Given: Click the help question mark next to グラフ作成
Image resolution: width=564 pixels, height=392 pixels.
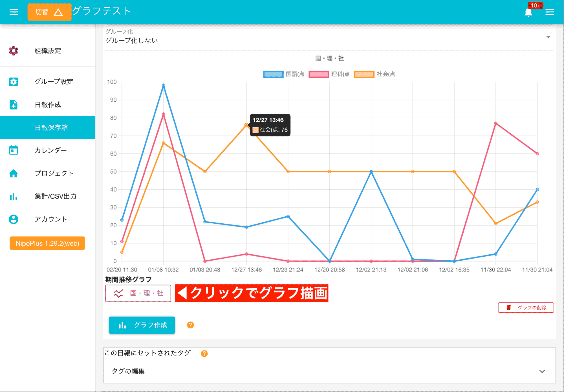Looking at the screenshot, I should coord(191,325).
